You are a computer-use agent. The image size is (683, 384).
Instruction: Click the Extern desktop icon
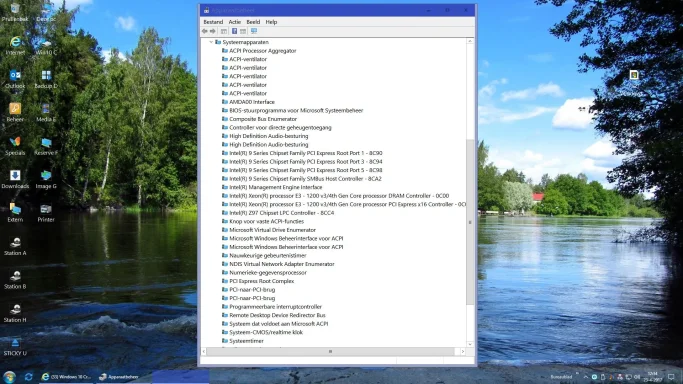click(x=15, y=213)
